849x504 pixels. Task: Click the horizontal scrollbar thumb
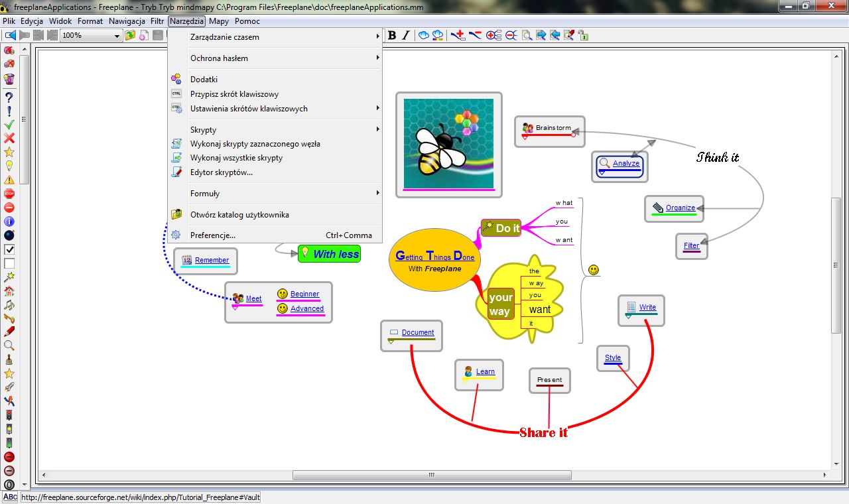click(x=432, y=475)
